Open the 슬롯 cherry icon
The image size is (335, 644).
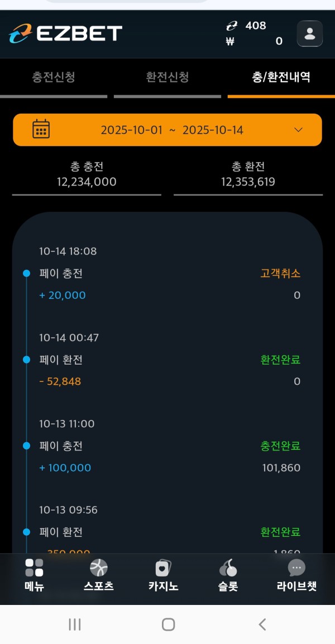coord(228,568)
